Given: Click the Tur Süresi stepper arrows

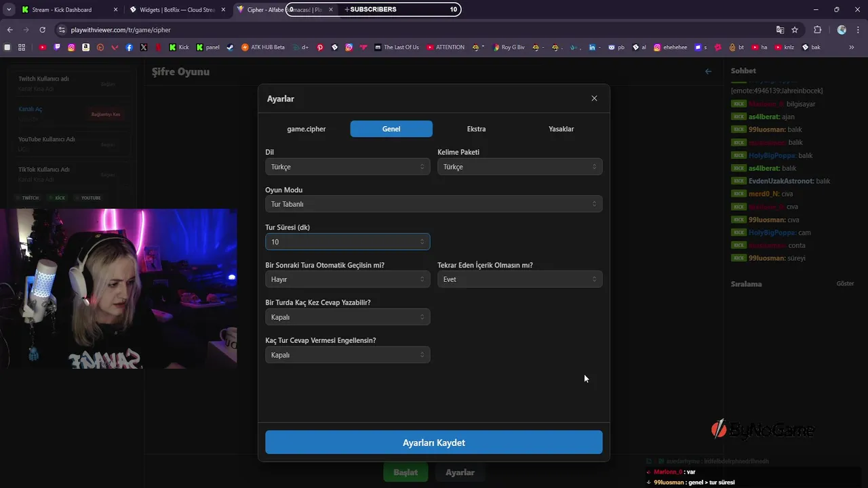Looking at the screenshot, I should pos(422,242).
